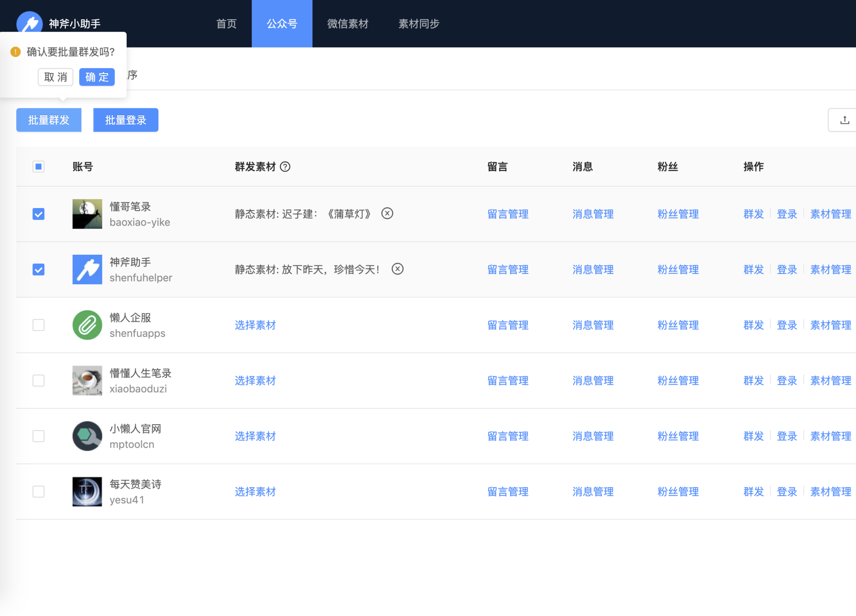Remove the 放下昨天 material from 神斧助手
Image resolution: width=856 pixels, height=616 pixels.
(398, 269)
